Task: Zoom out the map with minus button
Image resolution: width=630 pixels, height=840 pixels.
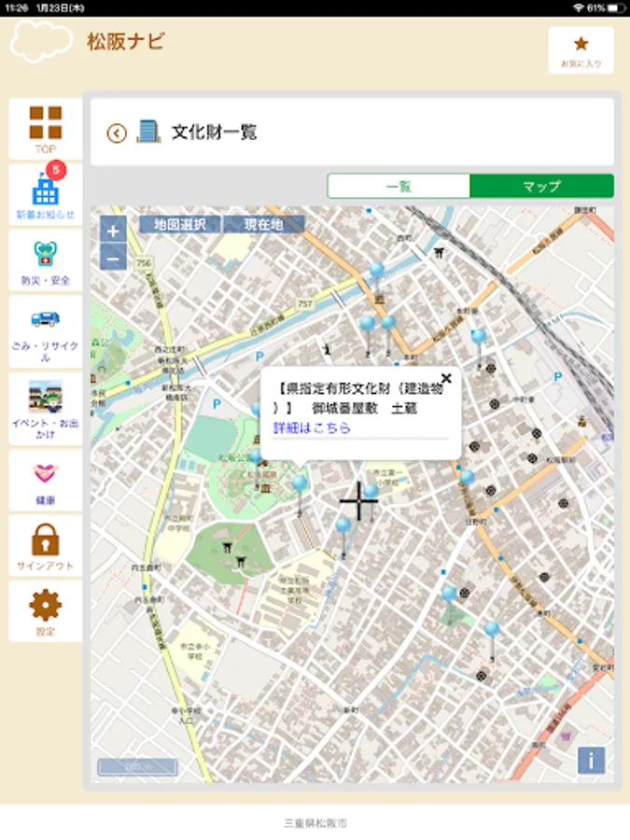Action: (113, 259)
